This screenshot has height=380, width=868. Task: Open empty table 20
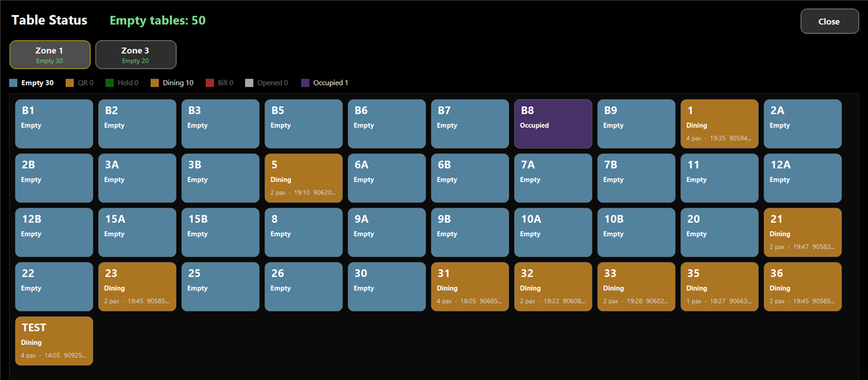click(719, 232)
